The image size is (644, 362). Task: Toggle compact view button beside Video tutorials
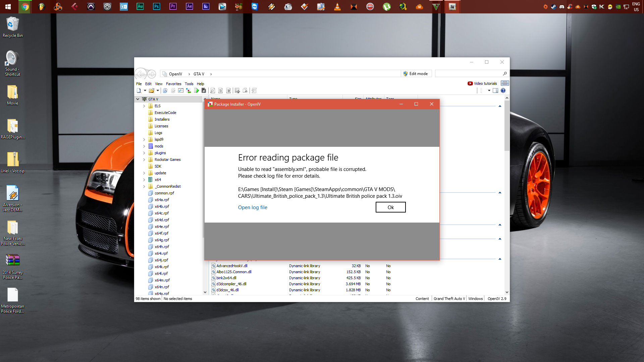coord(505,83)
